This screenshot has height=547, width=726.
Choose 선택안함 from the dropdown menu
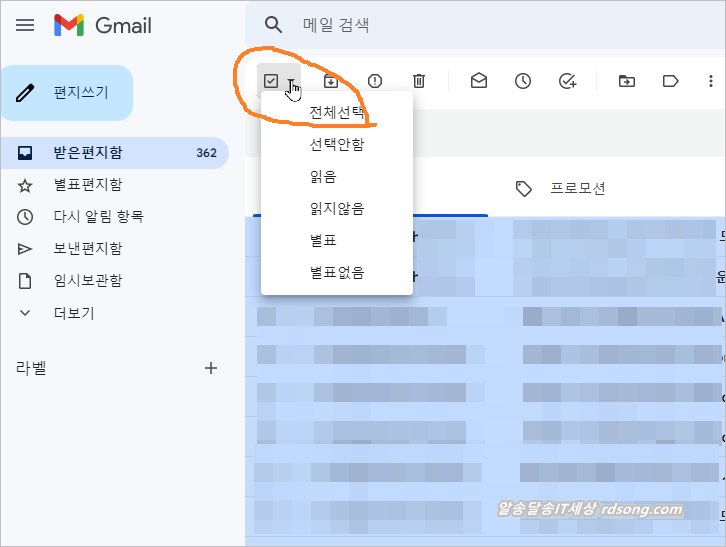[x=337, y=145]
